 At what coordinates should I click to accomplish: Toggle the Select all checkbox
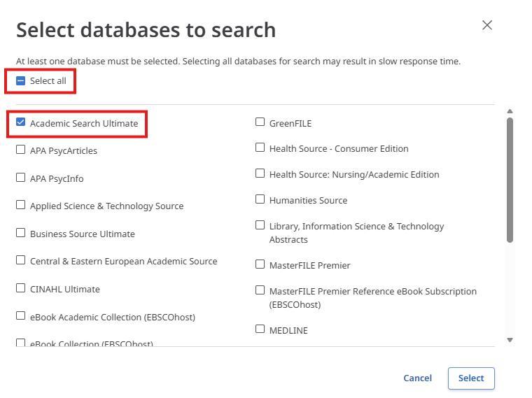tap(21, 81)
